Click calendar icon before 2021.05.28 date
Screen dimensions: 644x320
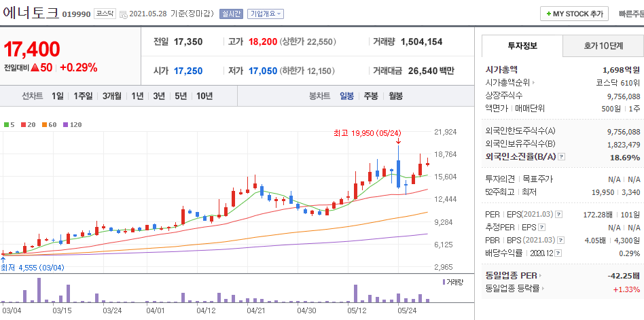(x=123, y=14)
